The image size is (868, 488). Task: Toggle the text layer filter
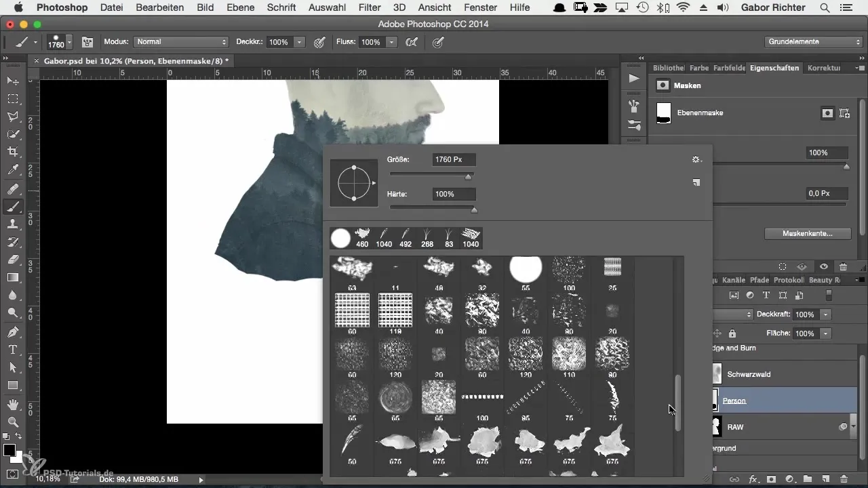pyautogui.click(x=766, y=296)
